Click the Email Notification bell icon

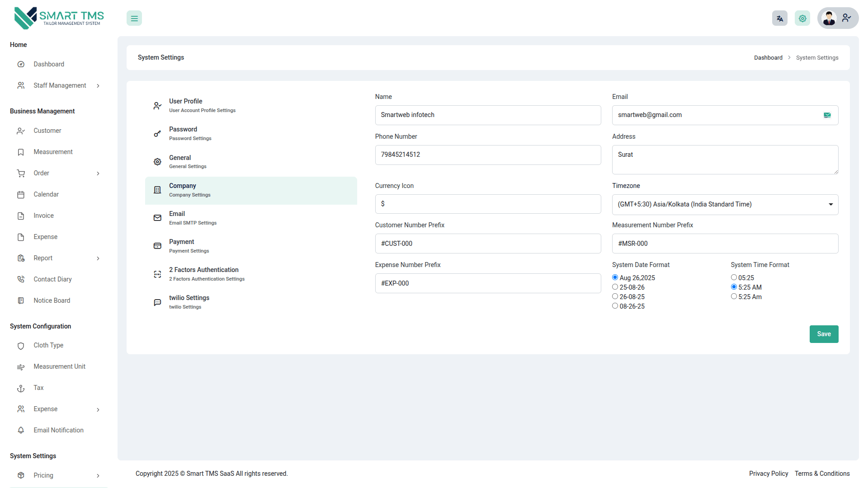pos(21,430)
